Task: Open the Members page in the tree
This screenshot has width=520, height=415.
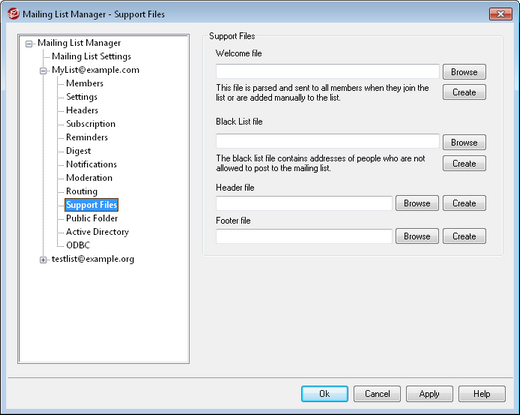Action: tap(85, 83)
